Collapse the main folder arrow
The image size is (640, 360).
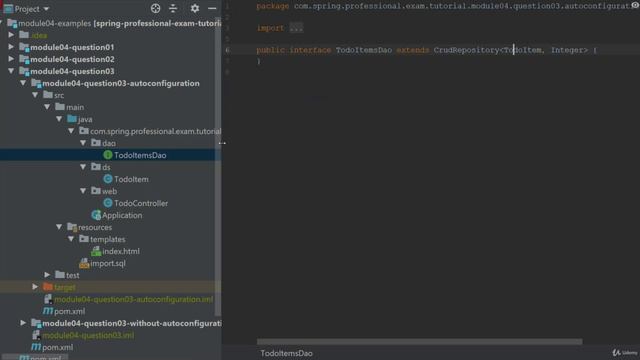tap(47, 107)
